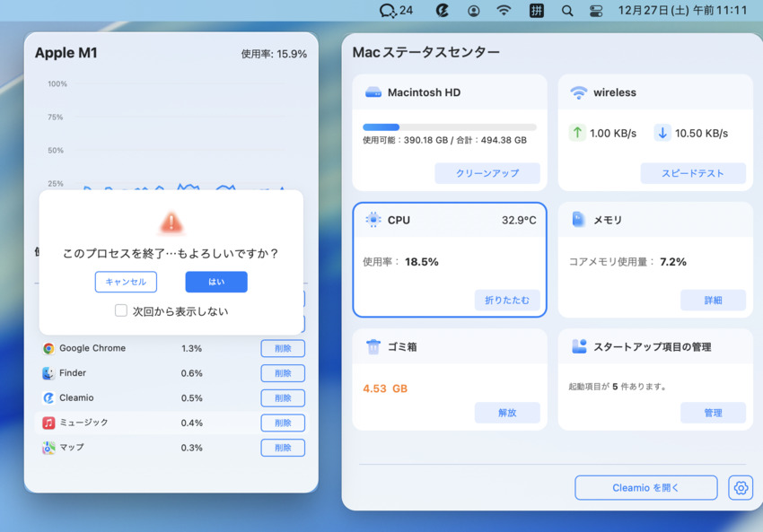
Task: Open the 拼 input method menu
Action: pos(537,11)
